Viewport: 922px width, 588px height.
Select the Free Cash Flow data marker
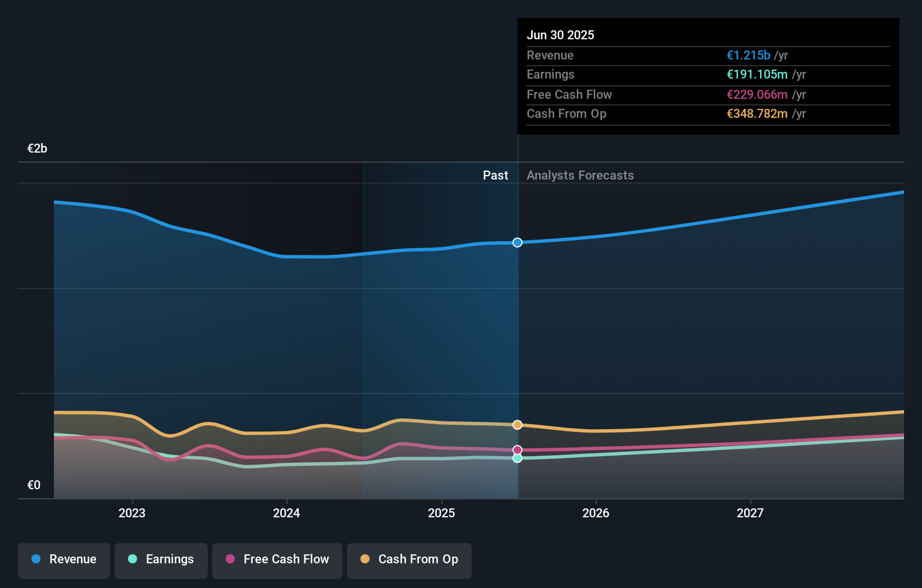click(518, 450)
